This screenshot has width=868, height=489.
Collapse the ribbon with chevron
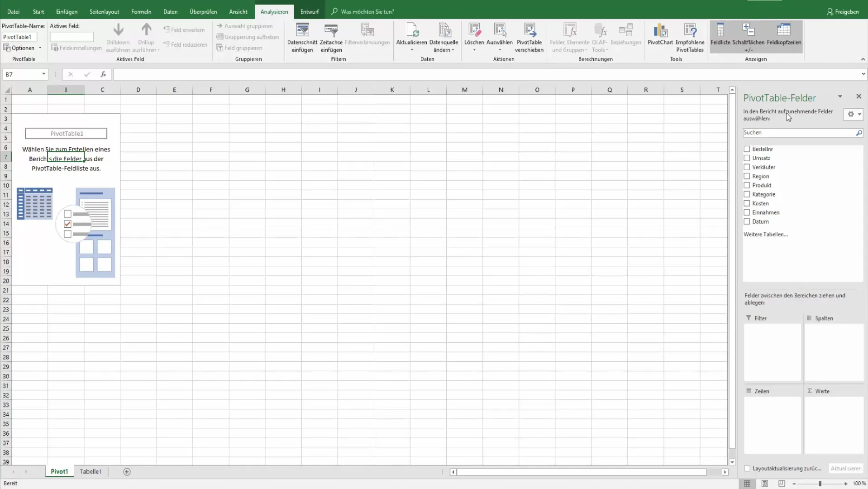[863, 59]
